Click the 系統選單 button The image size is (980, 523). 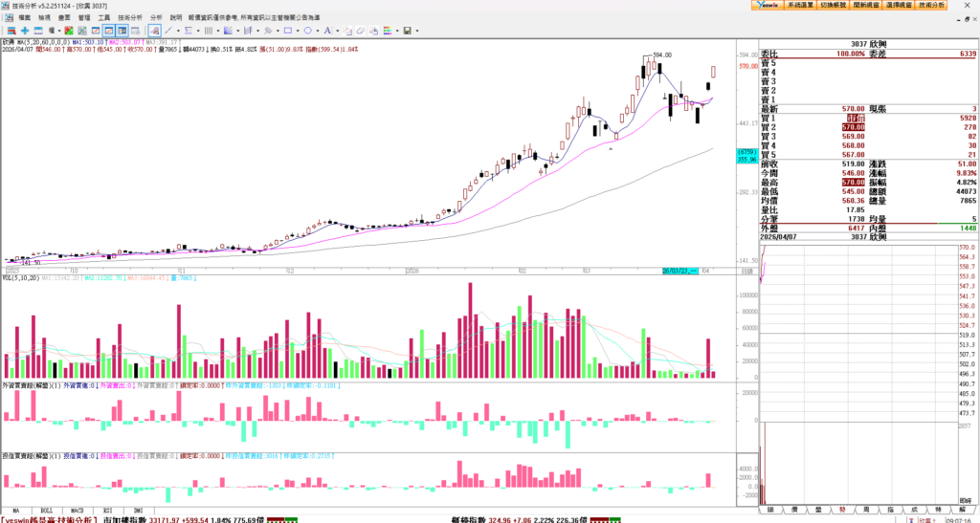point(800,5)
